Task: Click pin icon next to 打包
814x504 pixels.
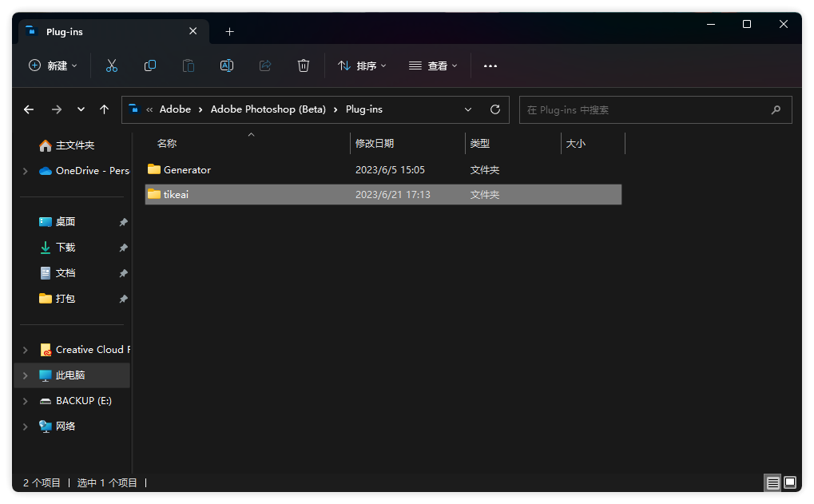Action: pyautogui.click(x=123, y=299)
